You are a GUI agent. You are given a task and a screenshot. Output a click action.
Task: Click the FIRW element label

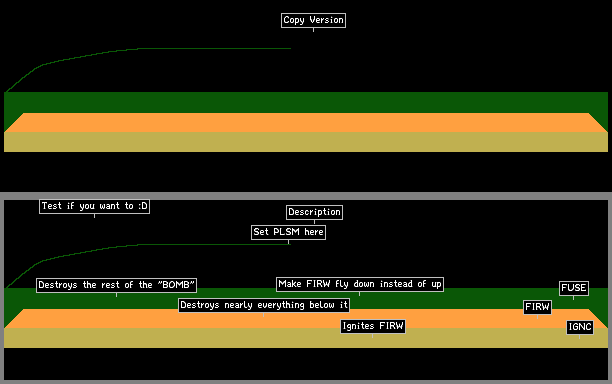click(537, 307)
